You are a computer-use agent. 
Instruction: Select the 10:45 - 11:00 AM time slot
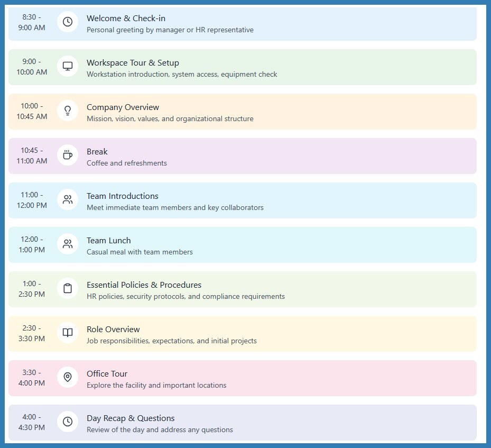click(32, 156)
